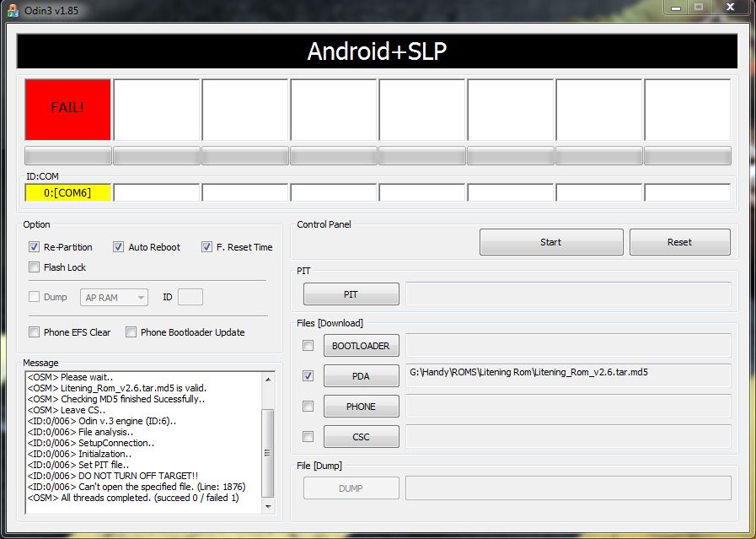Check Phone Bootloader Update
756x539 pixels.
pyautogui.click(x=131, y=332)
